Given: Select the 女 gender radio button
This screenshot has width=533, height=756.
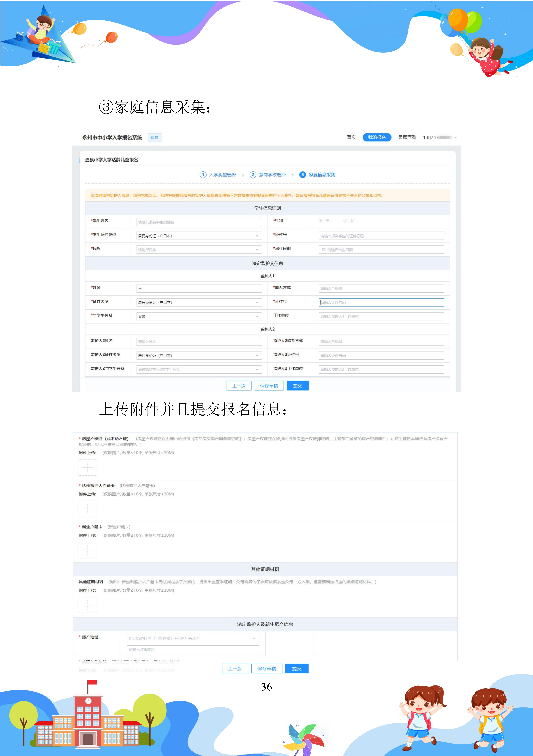Looking at the screenshot, I should 345,221.
